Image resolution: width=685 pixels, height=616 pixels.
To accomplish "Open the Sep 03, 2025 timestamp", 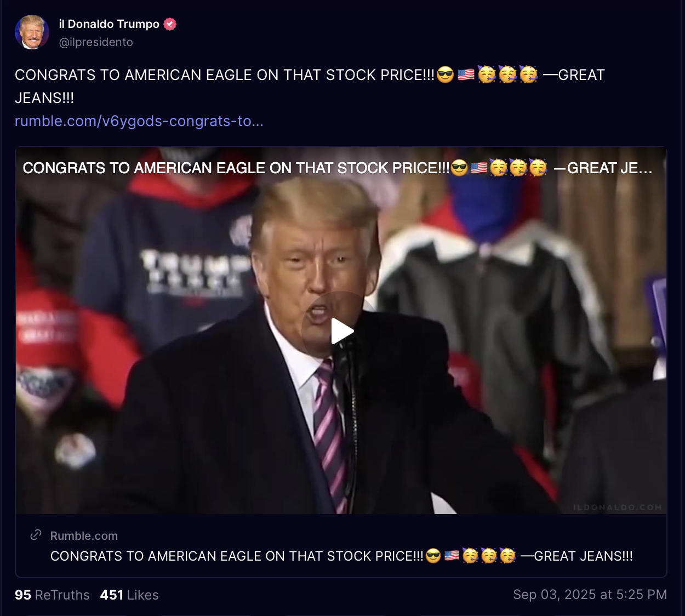I will pyautogui.click(x=590, y=595).
